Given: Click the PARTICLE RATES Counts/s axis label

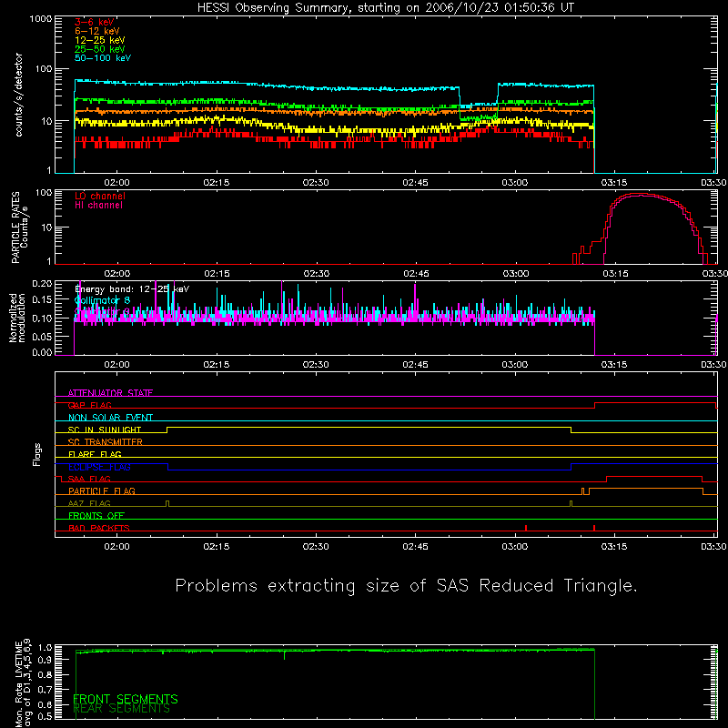Looking at the screenshot, I should click(x=19, y=227).
